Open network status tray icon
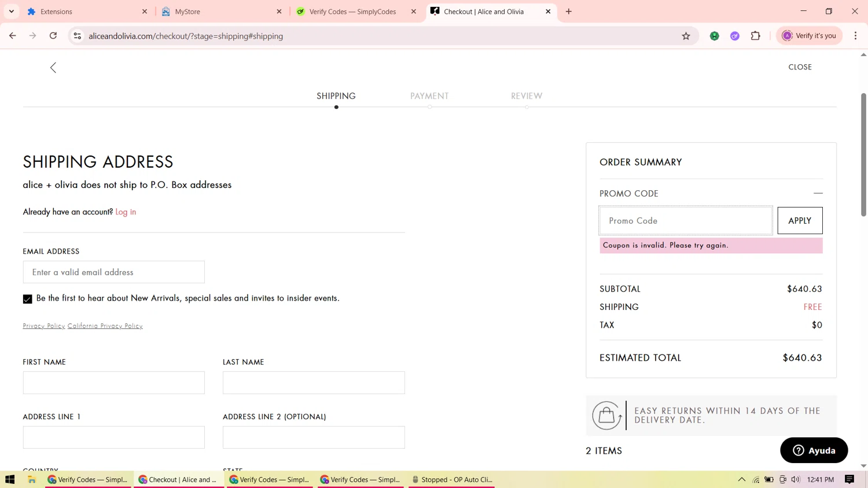 coord(756,479)
